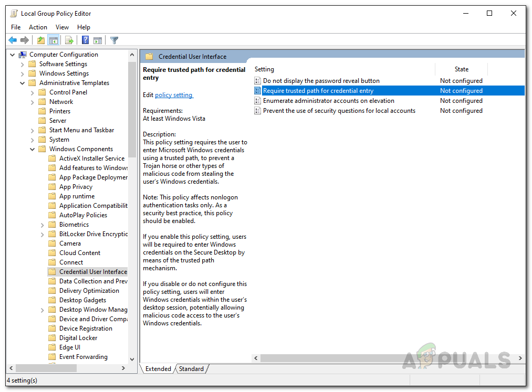The height and width of the screenshot is (392, 532).
Task: Click the folder icon next to Printers
Action: tap(42, 111)
